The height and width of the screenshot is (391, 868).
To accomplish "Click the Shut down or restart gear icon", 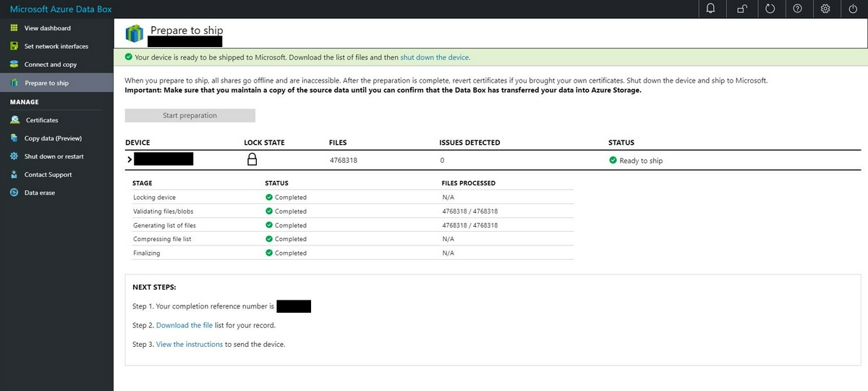I will coord(14,156).
